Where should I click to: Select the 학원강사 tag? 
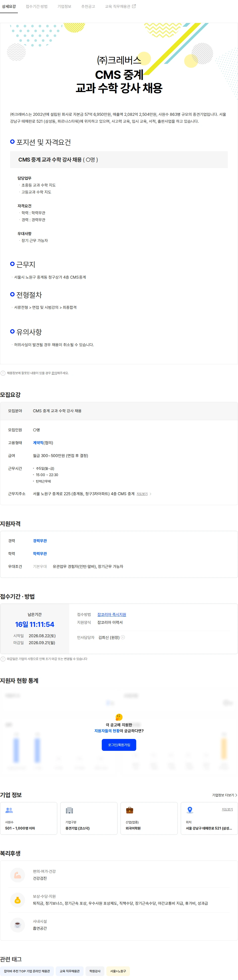pyautogui.click(x=95, y=971)
